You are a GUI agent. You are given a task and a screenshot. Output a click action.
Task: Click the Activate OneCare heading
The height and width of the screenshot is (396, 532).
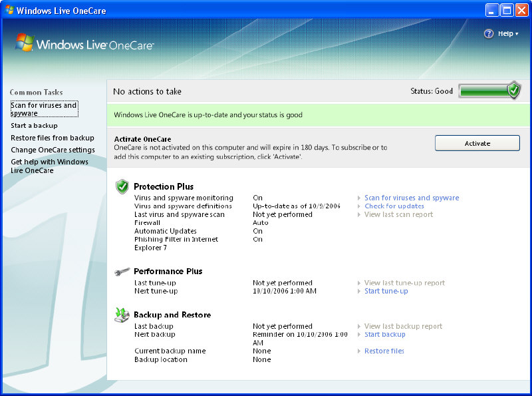pos(142,139)
